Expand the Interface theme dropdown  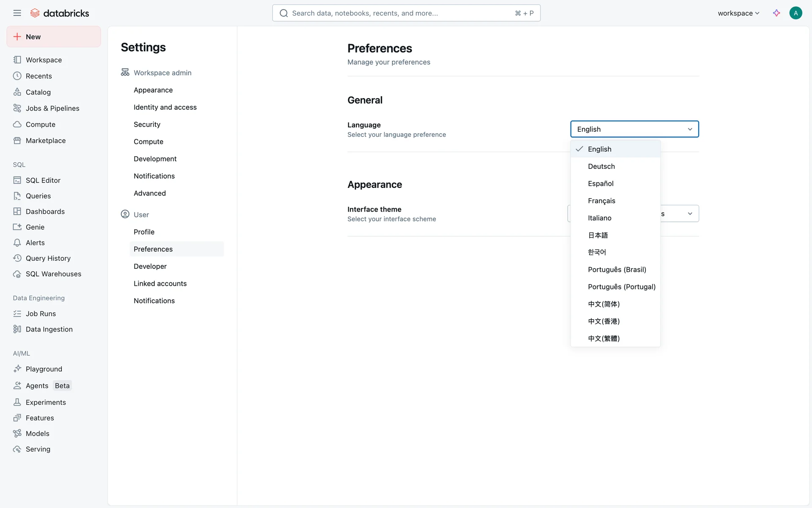tap(689, 214)
